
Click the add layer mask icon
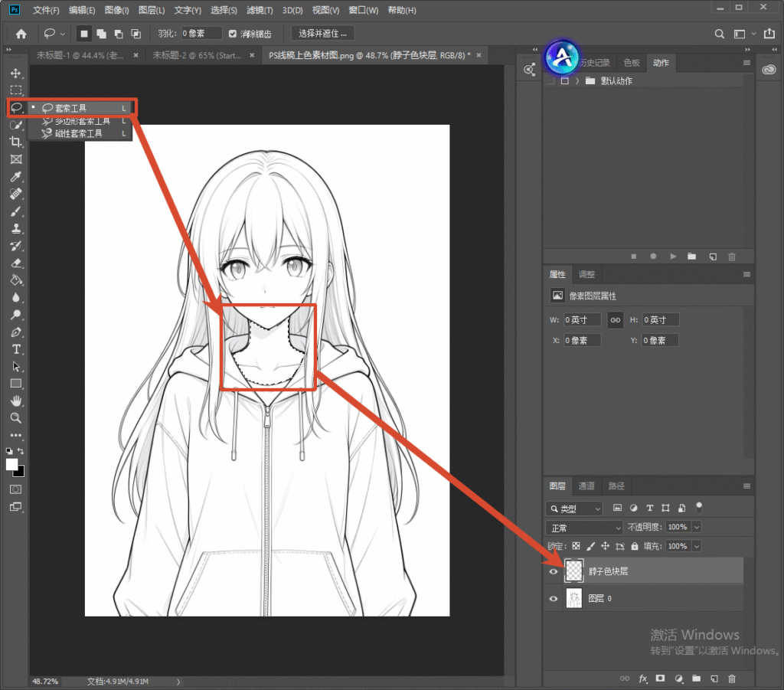[661, 679]
